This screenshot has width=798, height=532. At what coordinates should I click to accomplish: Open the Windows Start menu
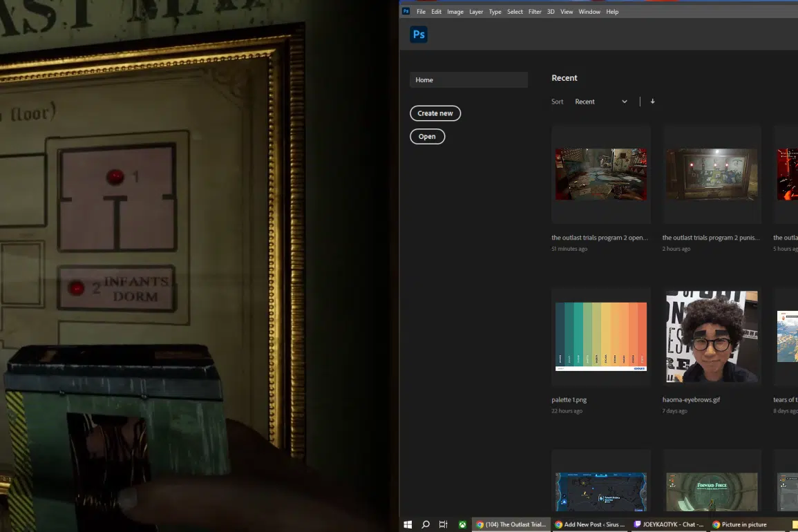408,524
